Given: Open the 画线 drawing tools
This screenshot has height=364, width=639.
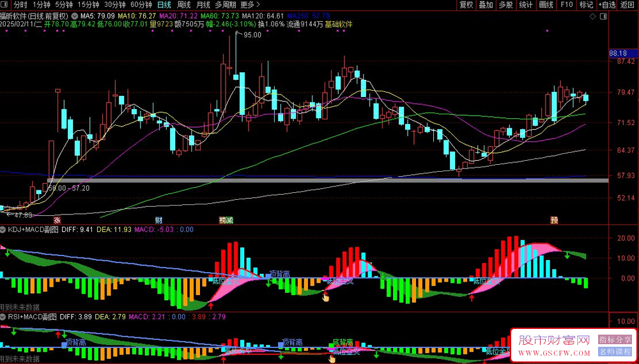Looking at the screenshot, I should 546,4.
